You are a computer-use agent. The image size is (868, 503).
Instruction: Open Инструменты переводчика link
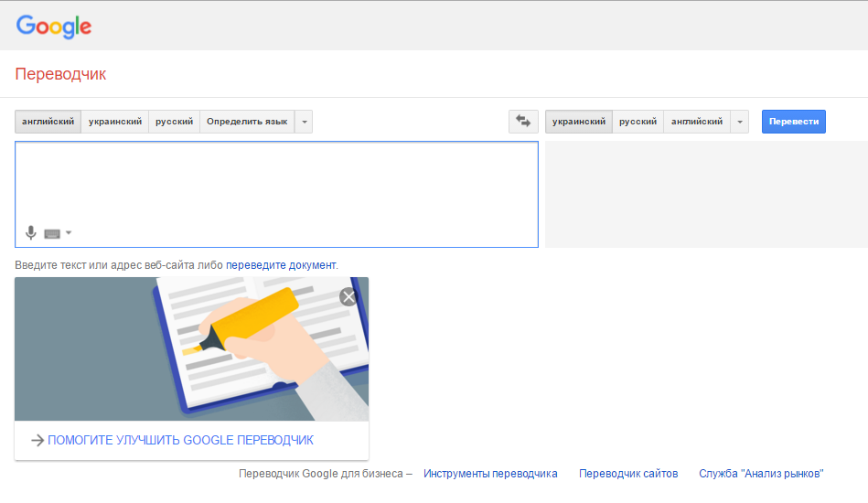coord(490,474)
